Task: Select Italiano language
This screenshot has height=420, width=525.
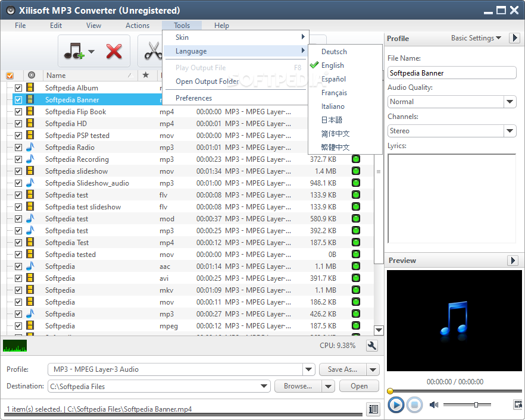Action: (x=333, y=106)
